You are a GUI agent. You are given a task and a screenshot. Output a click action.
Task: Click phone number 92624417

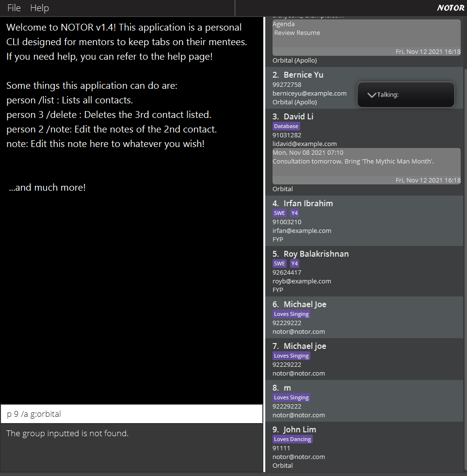click(287, 272)
